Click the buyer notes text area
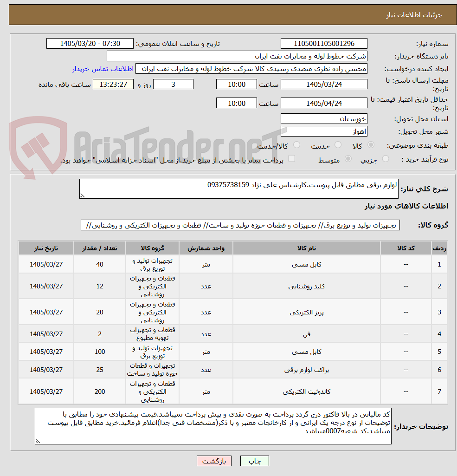Image resolution: width=457 pixels, height=476 pixels. pos(213,426)
